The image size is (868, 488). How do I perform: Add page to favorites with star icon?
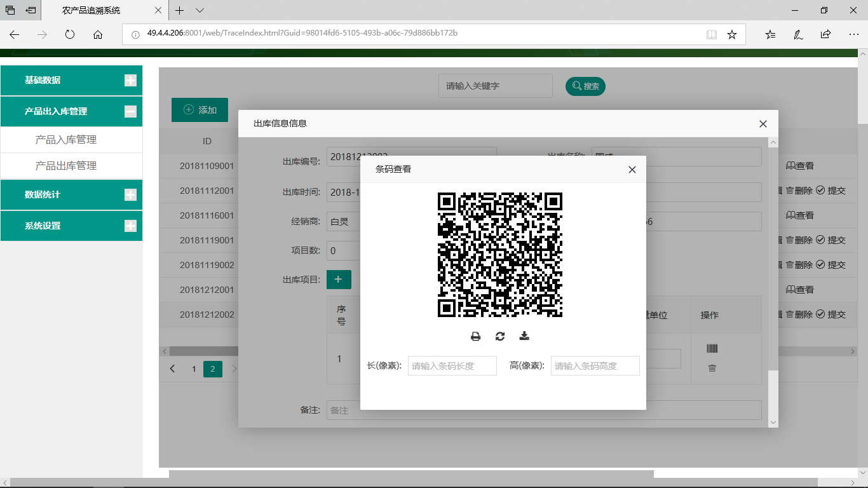[x=732, y=34]
